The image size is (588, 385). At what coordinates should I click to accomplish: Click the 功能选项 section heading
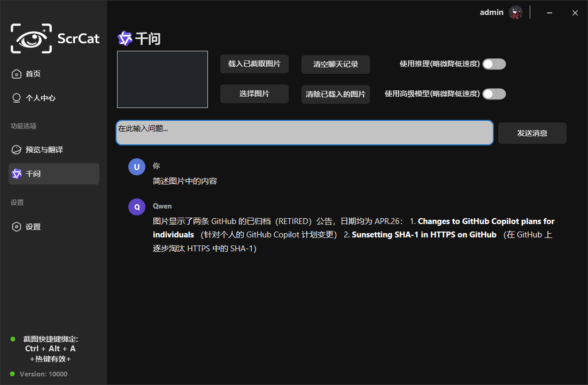pos(24,126)
